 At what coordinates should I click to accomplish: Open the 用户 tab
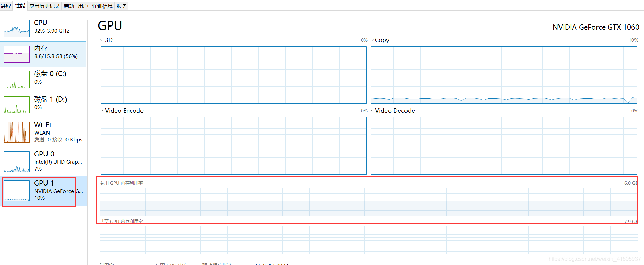click(x=83, y=6)
